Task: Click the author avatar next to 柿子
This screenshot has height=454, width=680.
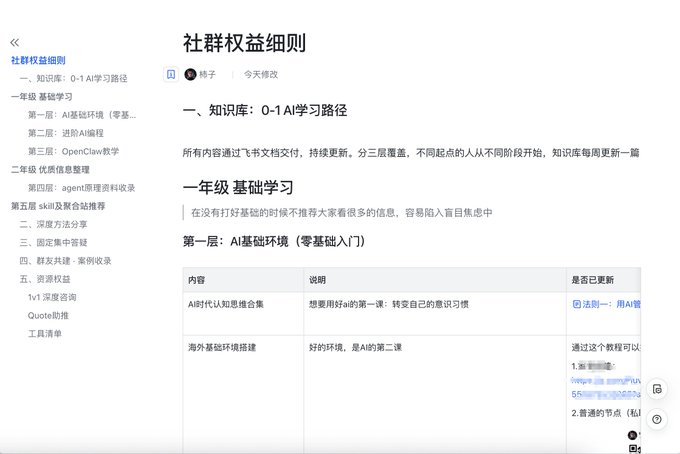Action: click(x=190, y=74)
